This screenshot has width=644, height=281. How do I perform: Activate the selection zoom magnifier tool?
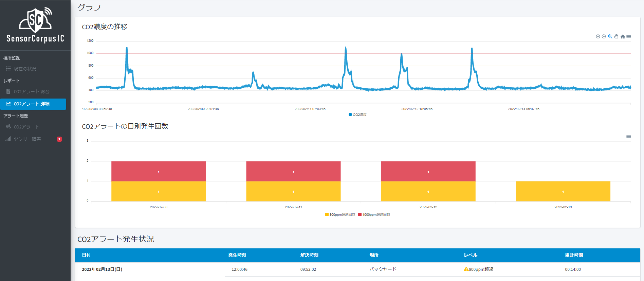click(610, 36)
